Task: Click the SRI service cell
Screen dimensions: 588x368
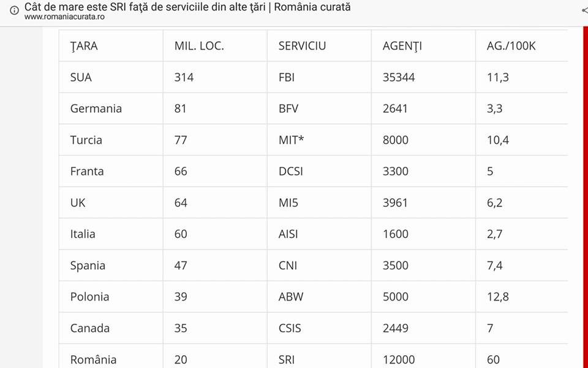Action: pos(287,359)
